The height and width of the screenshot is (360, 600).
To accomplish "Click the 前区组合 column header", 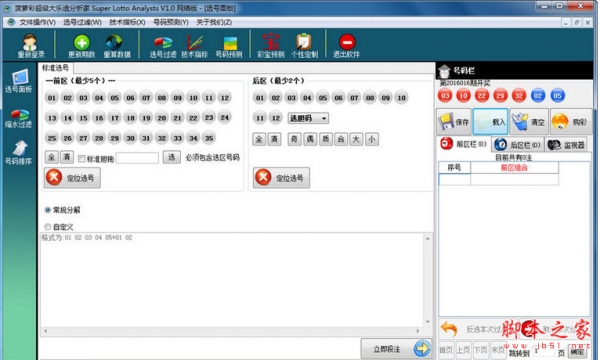I will pyautogui.click(x=514, y=168).
